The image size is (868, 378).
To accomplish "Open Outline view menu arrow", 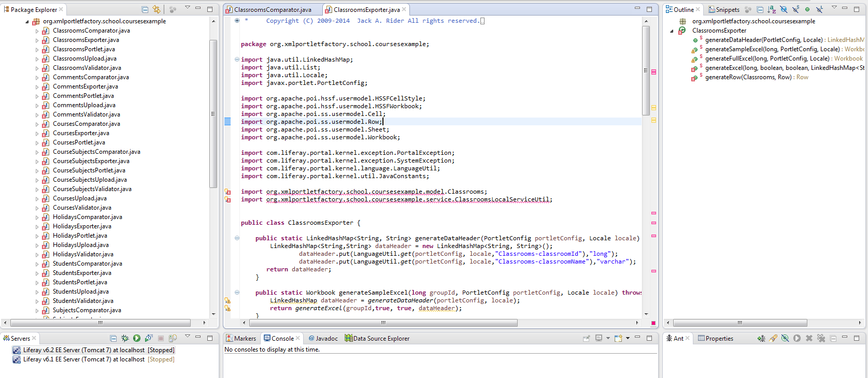I will pos(834,7).
